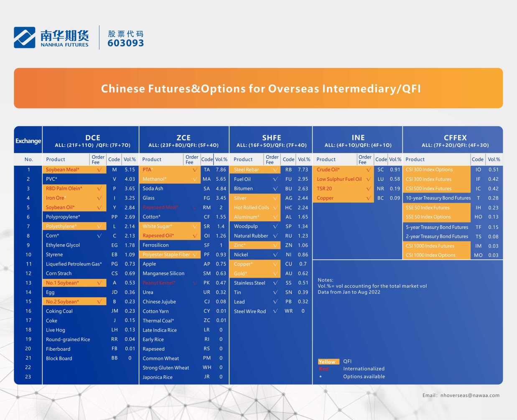Click the checkmark beside Crude Oil*

pos(368,170)
